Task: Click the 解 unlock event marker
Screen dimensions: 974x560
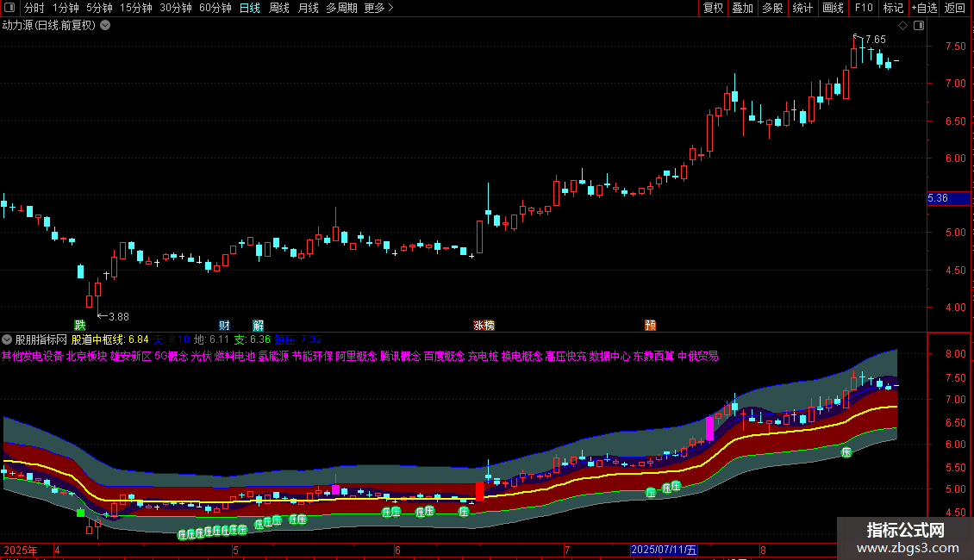Action: [258, 326]
